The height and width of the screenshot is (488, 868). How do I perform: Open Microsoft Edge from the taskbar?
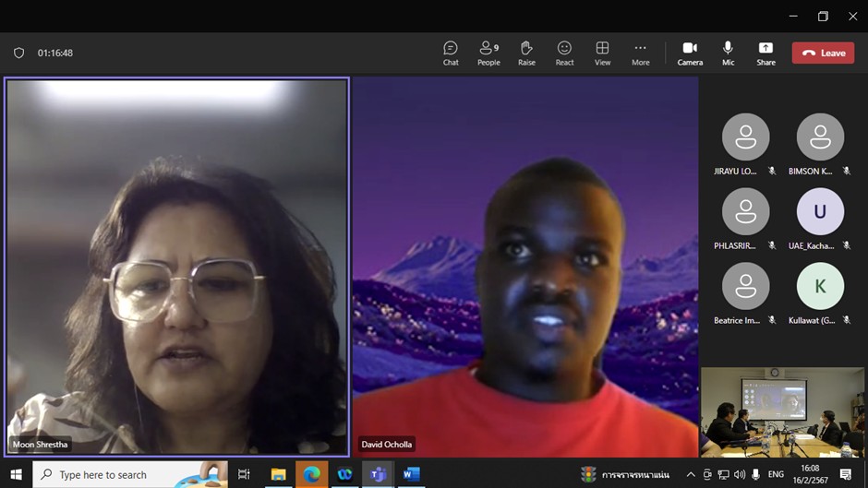click(312, 474)
